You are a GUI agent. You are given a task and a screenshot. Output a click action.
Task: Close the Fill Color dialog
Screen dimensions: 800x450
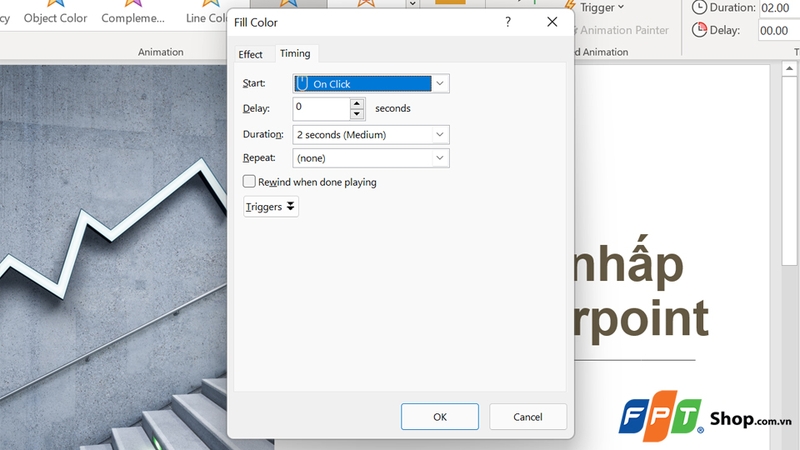[x=552, y=22]
